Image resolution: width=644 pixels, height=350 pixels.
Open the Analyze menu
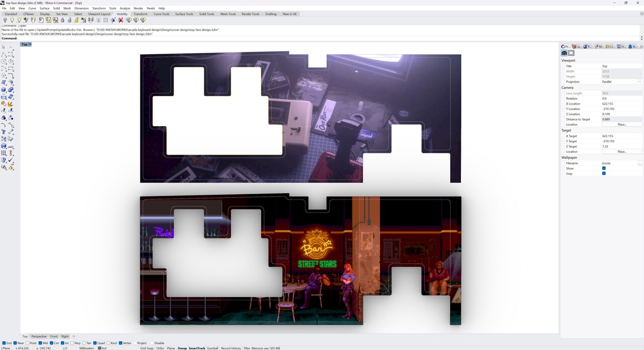[125, 8]
